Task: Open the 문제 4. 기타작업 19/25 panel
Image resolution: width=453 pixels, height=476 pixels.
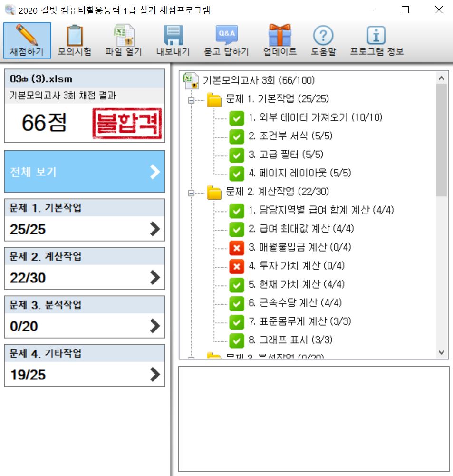Action: pyautogui.click(x=85, y=366)
